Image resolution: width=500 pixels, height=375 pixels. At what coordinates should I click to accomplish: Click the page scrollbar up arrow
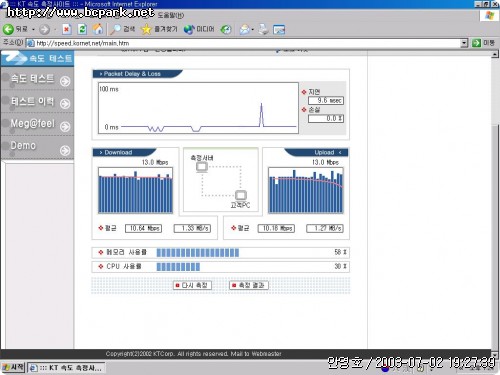click(x=495, y=54)
